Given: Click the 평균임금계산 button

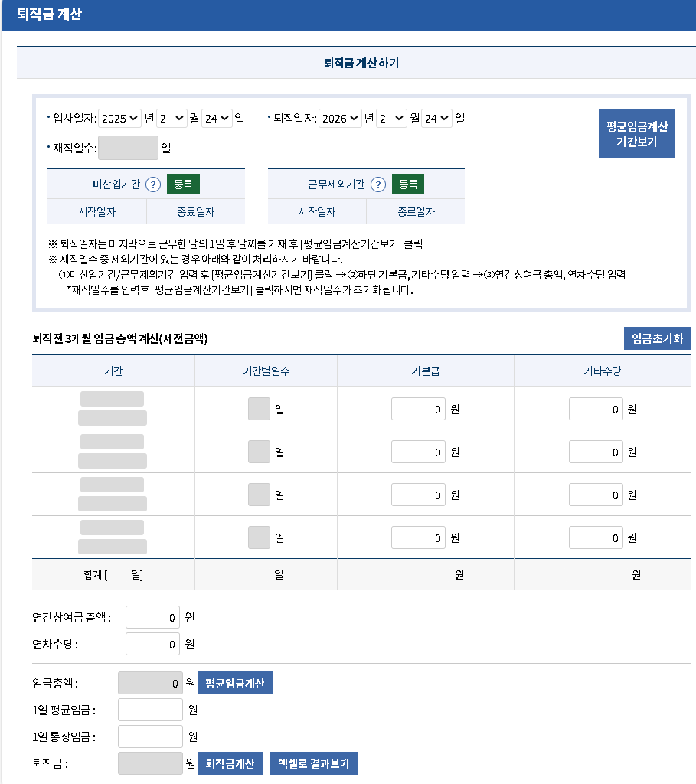Looking at the screenshot, I should pyautogui.click(x=234, y=683).
